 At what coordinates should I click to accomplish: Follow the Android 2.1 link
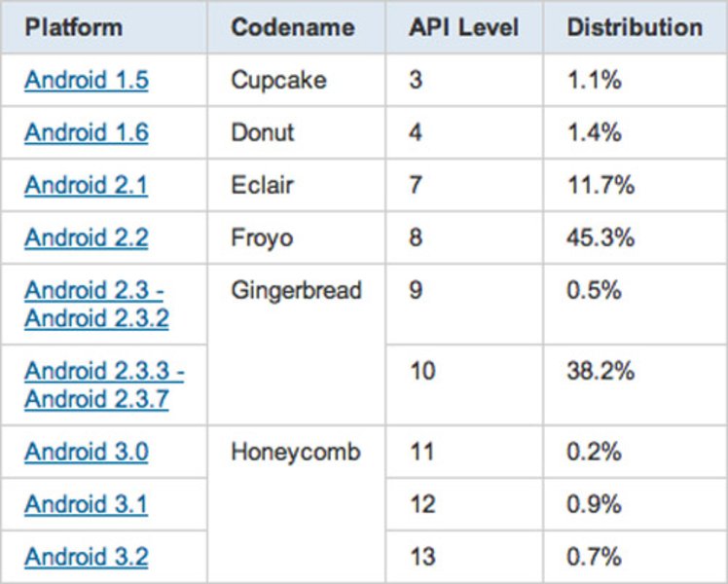point(87,185)
